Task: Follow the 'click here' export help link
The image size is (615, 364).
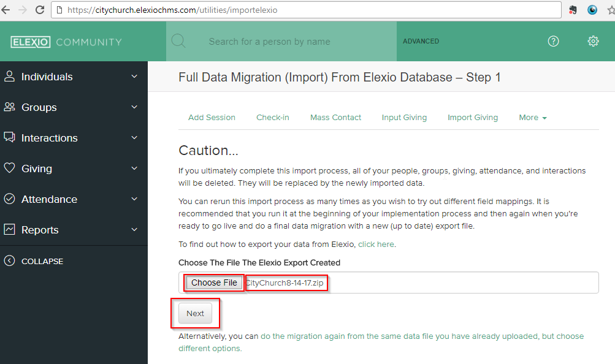Action: pyautogui.click(x=376, y=244)
